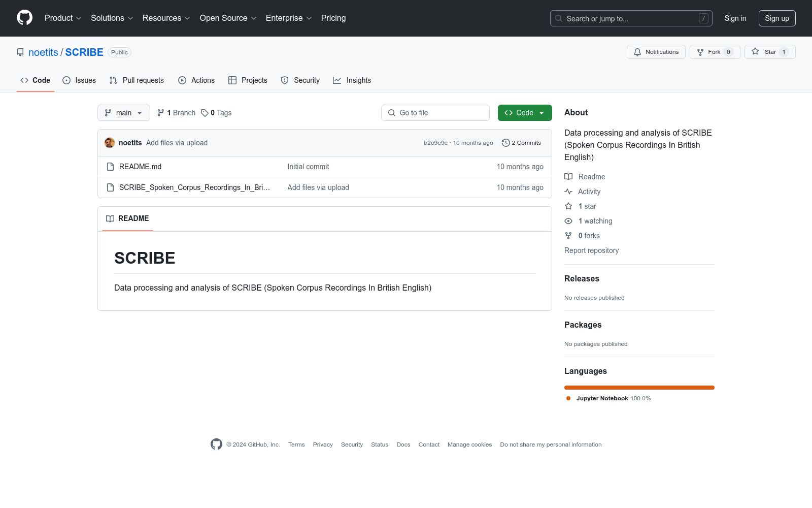Open the Packages section heading
The image size is (812, 508).
tap(583, 325)
